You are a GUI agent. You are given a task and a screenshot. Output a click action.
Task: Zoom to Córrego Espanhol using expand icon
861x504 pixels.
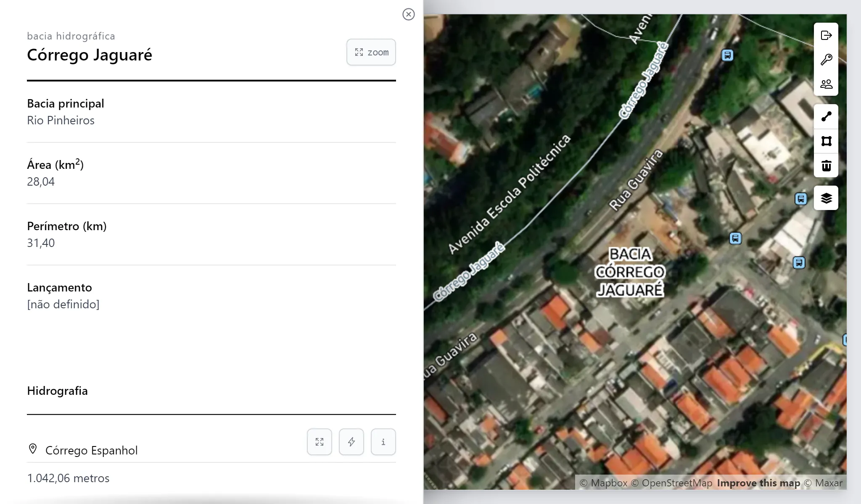[320, 442]
